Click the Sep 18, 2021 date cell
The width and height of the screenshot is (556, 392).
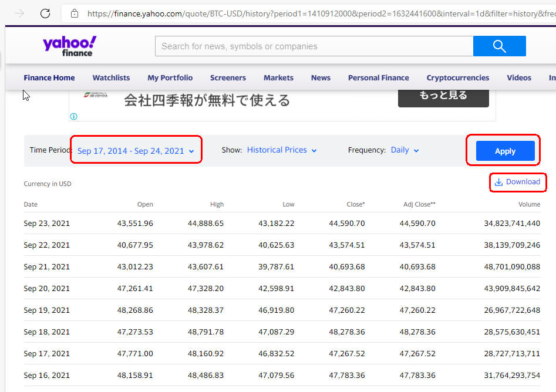[46, 332]
